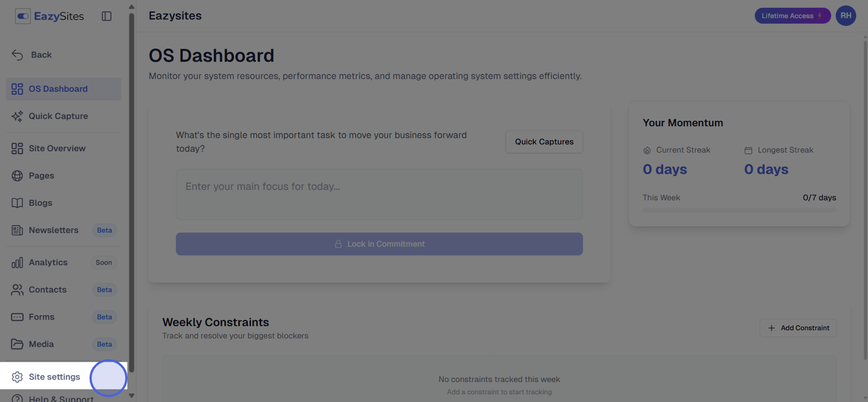868x402 pixels.
Task: Open Site Overview in sidebar
Action: (x=56, y=149)
